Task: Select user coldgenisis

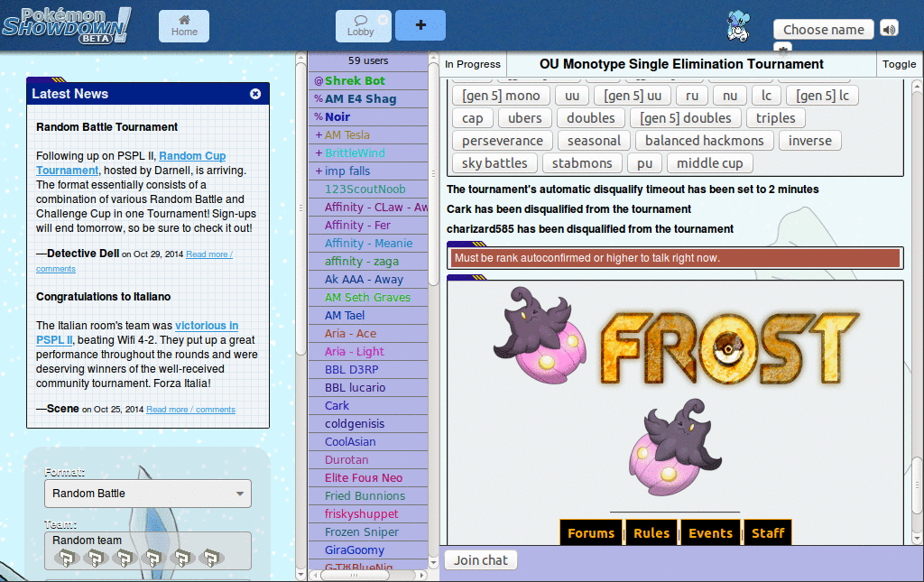Action: [x=368, y=424]
